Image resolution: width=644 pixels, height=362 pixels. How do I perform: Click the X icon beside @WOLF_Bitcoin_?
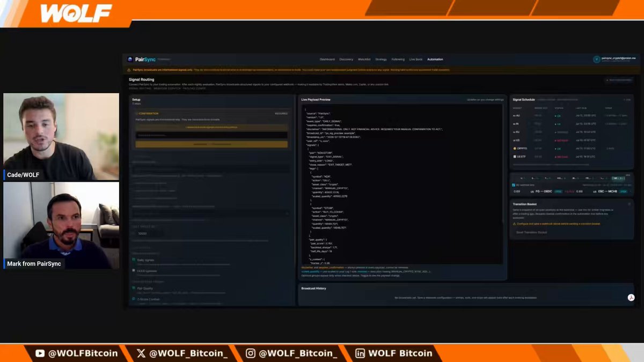(141, 353)
